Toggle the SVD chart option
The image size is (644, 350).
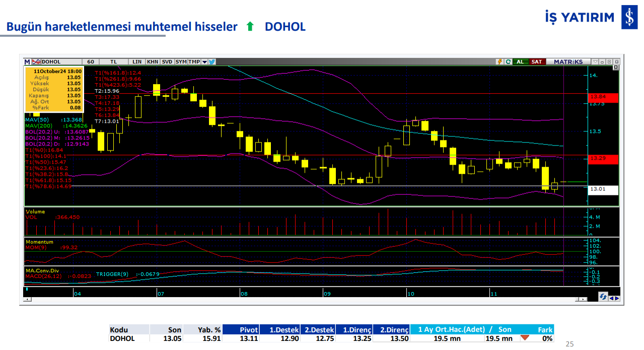click(x=167, y=62)
